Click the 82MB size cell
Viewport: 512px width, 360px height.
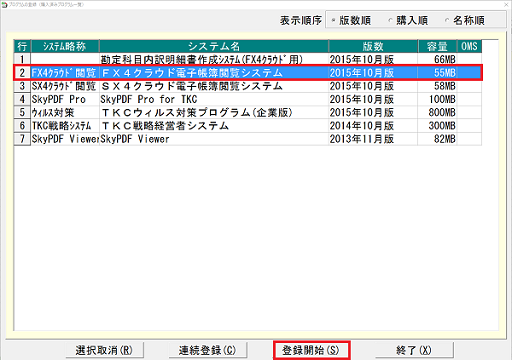click(x=437, y=139)
